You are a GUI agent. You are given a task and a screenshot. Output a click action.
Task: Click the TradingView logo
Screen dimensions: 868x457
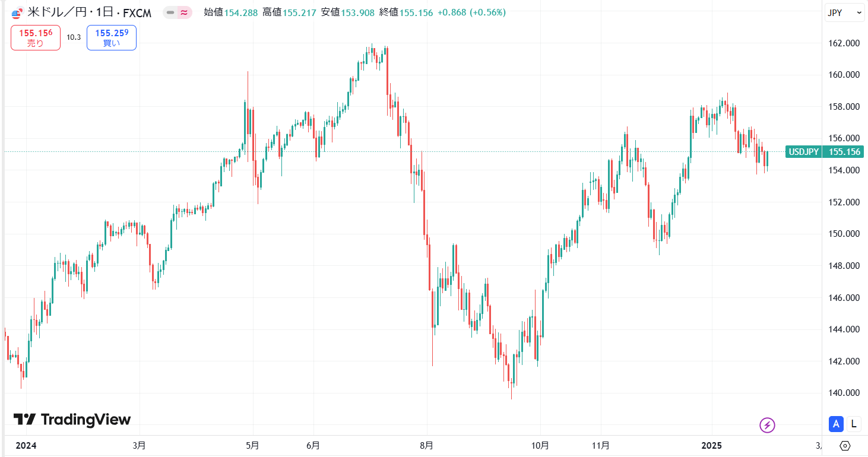(72, 420)
